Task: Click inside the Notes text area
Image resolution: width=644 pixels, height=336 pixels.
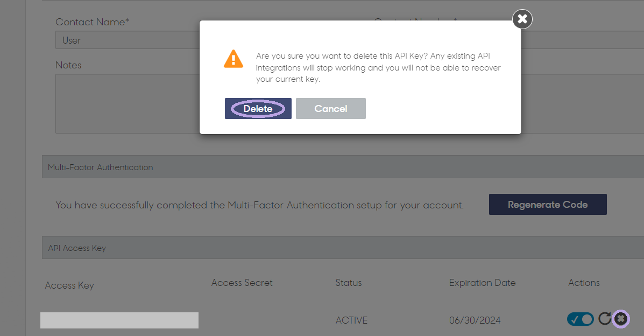Action: (128, 103)
